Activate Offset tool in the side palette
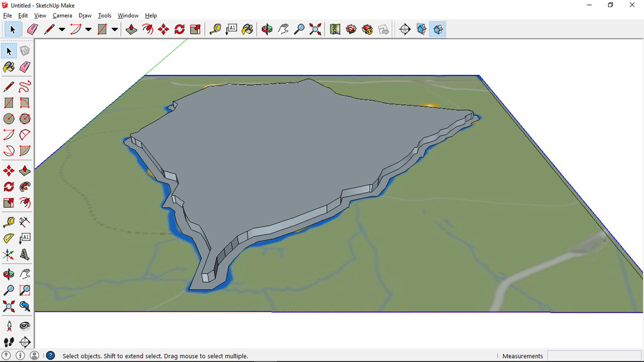This screenshot has width=644, height=362. (x=25, y=203)
